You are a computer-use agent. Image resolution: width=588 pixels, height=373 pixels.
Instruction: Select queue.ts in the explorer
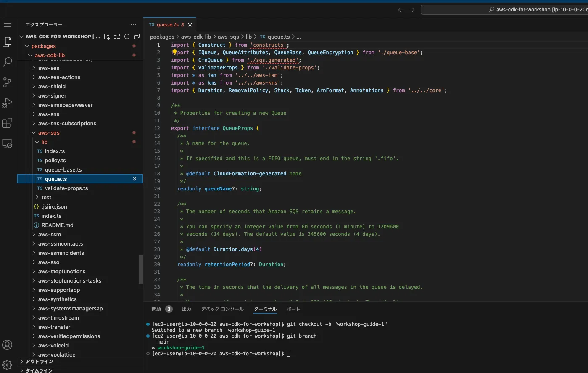[x=80, y=179]
